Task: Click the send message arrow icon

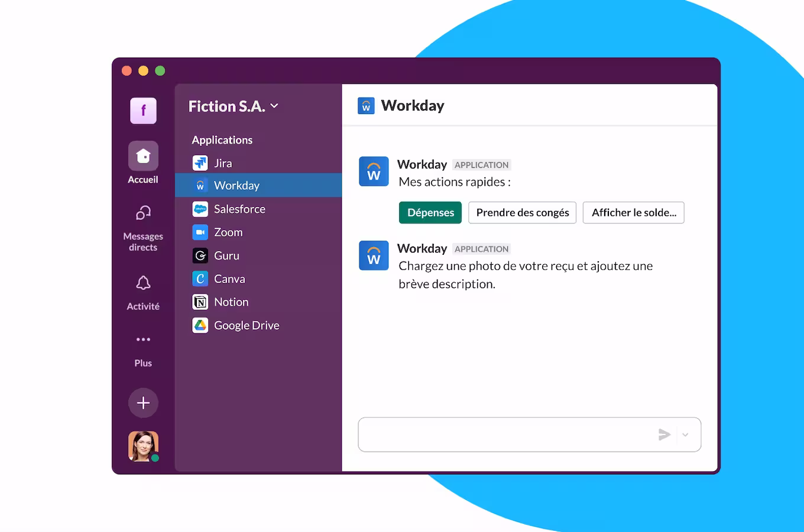Action: pos(664,434)
